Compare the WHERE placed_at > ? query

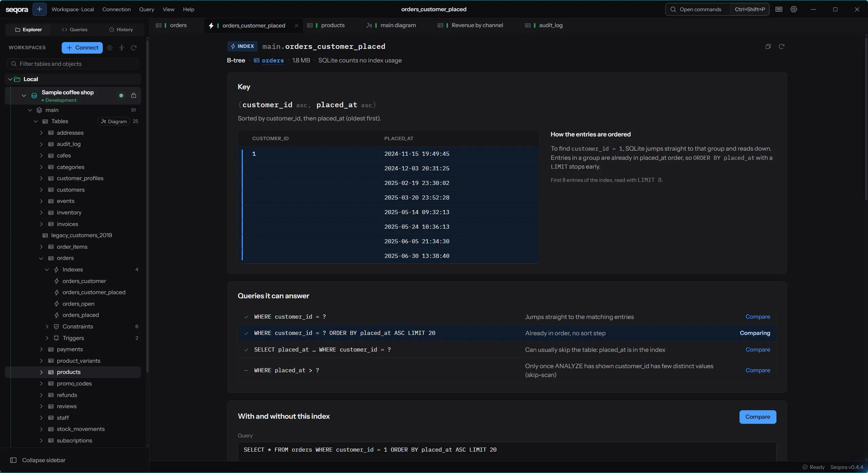tap(757, 370)
